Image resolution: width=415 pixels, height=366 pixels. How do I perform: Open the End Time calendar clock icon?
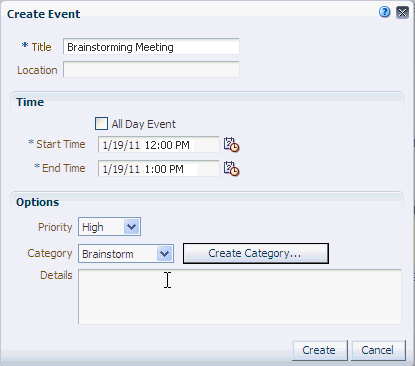(x=231, y=169)
